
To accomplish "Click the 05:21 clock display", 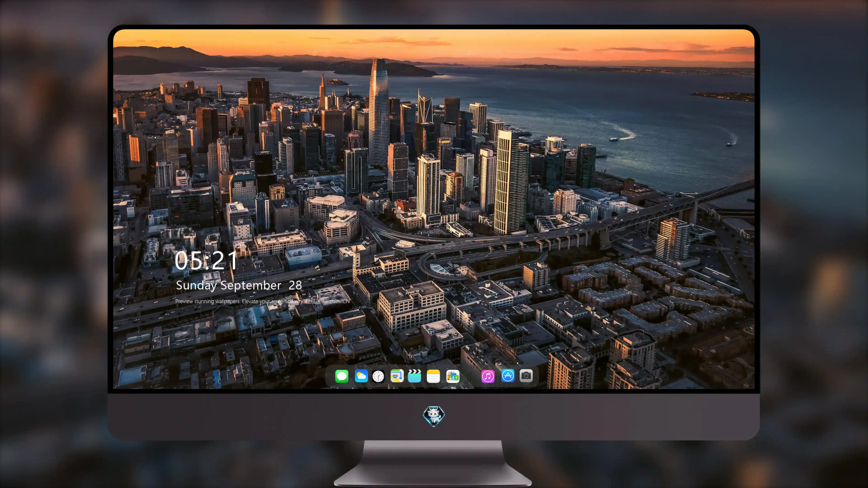I will [x=206, y=261].
